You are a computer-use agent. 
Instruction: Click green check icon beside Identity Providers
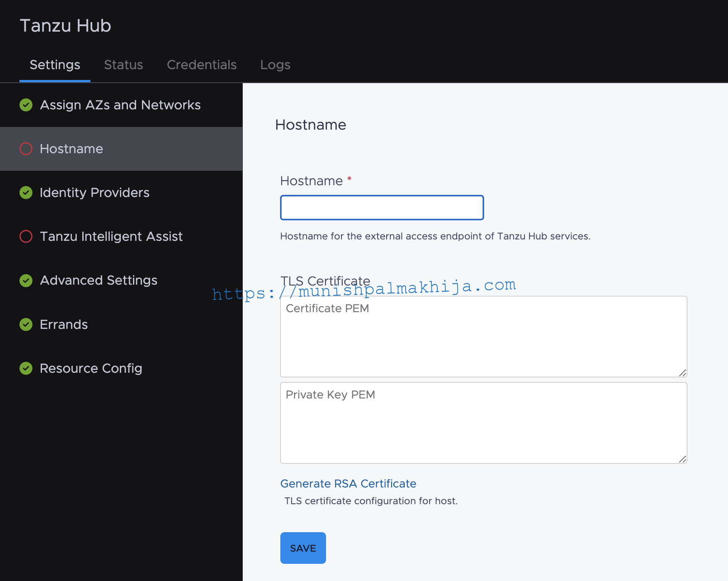pyautogui.click(x=26, y=193)
